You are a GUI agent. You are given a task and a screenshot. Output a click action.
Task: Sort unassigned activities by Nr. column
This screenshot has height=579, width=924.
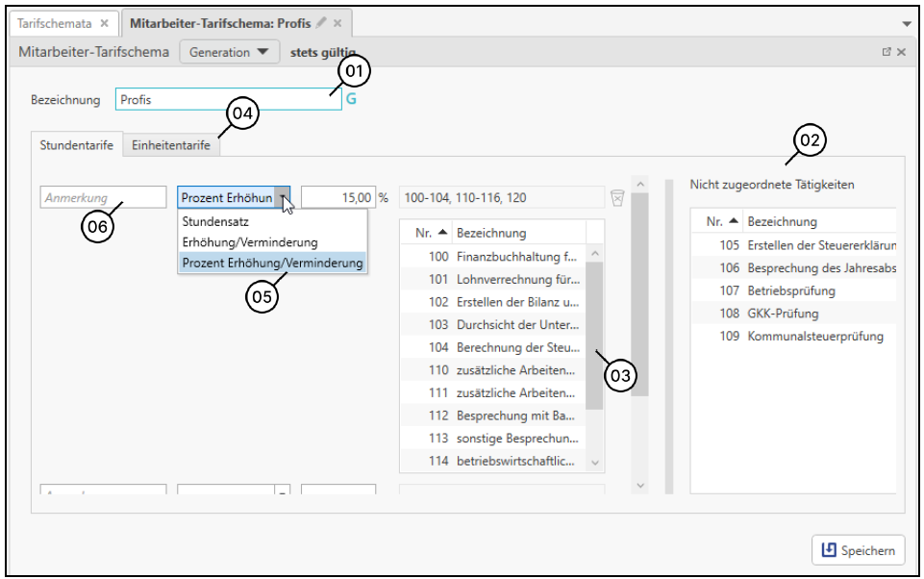tap(722, 221)
